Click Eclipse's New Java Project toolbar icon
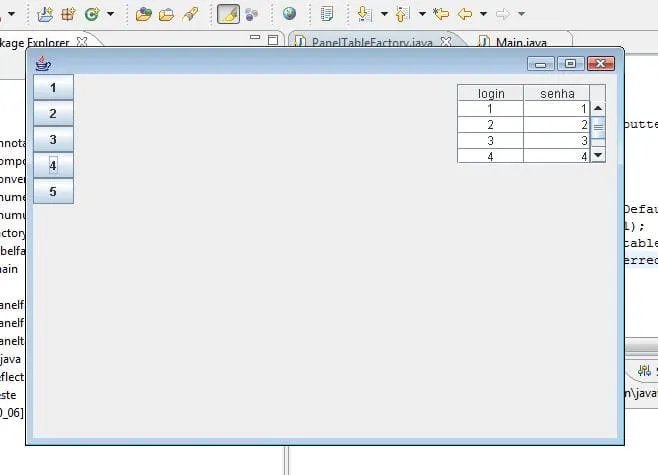The width and height of the screenshot is (658, 475). point(45,14)
